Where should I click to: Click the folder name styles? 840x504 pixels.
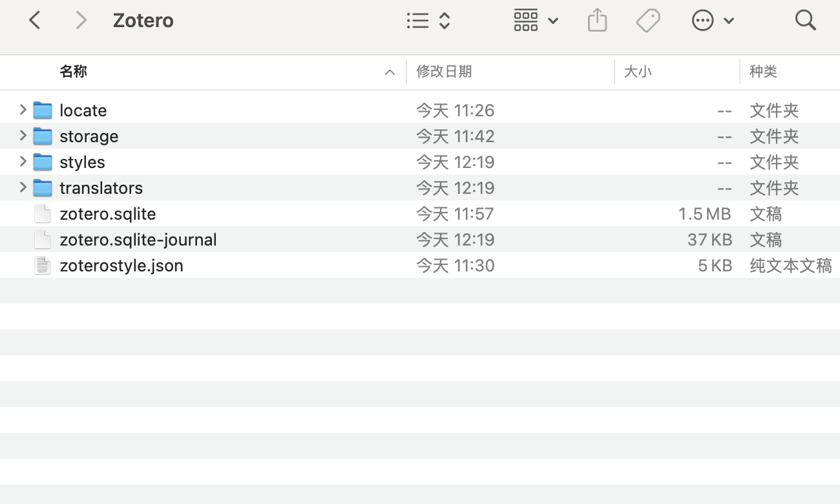tap(82, 162)
